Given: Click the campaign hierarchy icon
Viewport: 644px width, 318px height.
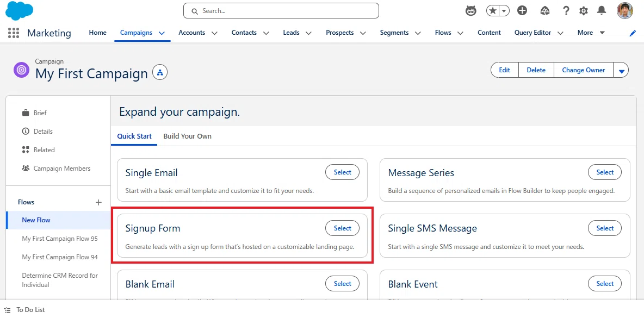Looking at the screenshot, I should (160, 73).
